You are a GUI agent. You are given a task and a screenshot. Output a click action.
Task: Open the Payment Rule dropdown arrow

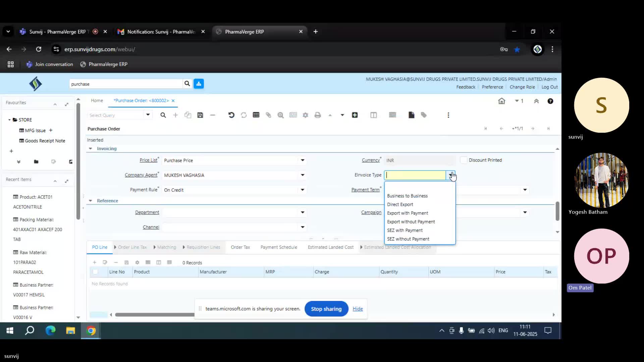click(x=303, y=190)
